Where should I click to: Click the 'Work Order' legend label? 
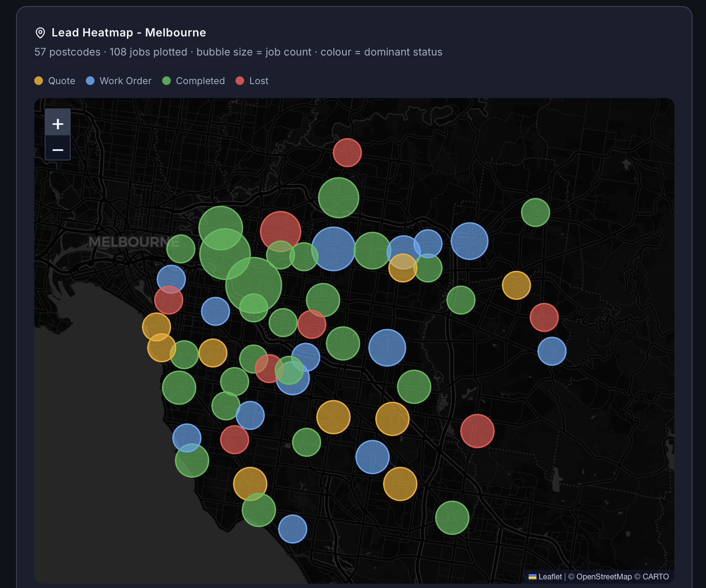(126, 81)
